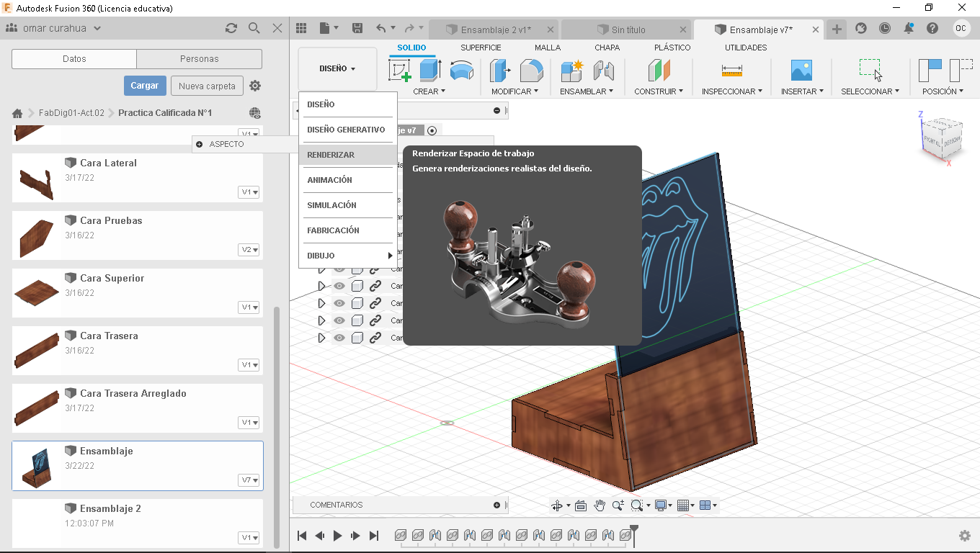Switch to the CHAPA ribbon tab
This screenshot has height=553, width=980.
coord(607,47)
